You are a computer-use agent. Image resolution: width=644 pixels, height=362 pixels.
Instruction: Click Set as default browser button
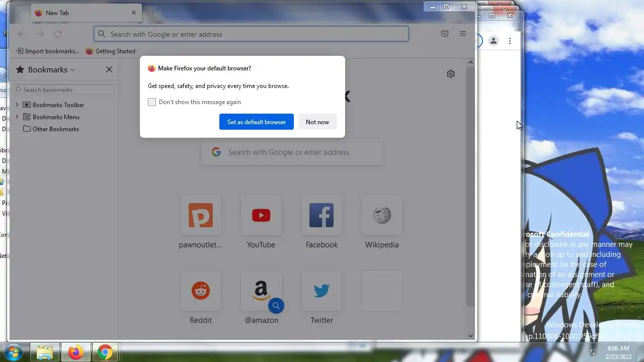coord(257,122)
